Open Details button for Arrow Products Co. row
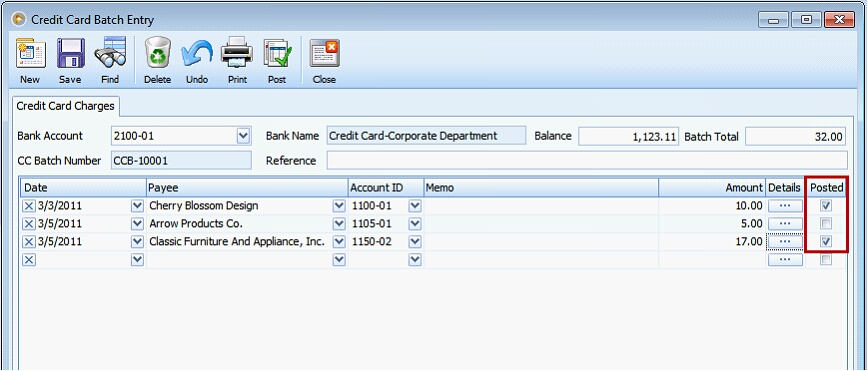The height and width of the screenshot is (371, 868). pos(784,224)
